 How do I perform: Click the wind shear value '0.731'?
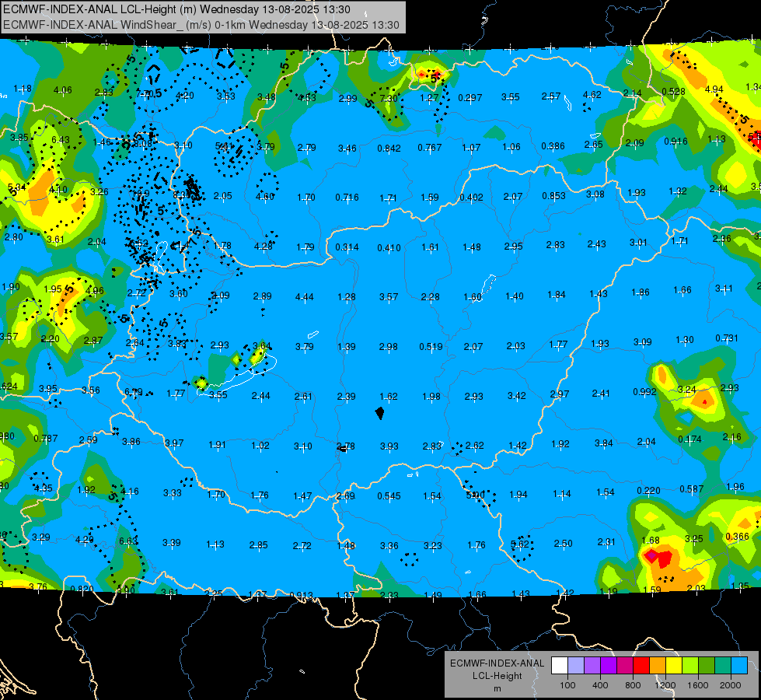coord(727,338)
